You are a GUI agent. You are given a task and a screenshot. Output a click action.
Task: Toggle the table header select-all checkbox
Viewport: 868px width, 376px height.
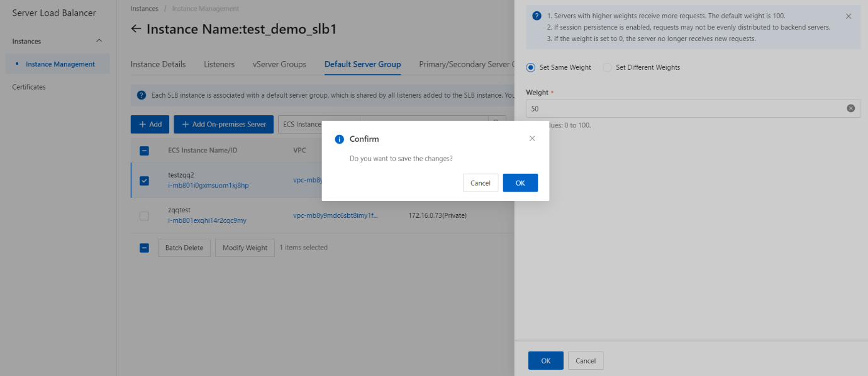[144, 151]
